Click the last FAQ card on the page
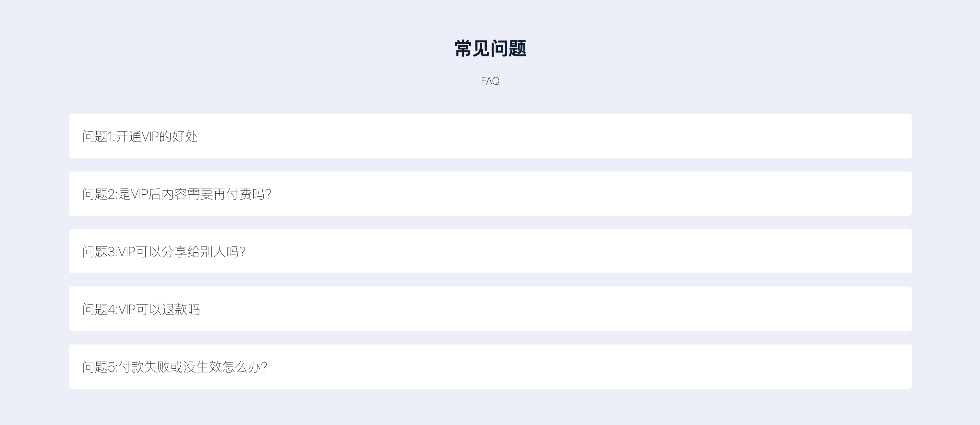This screenshot has width=980, height=425. click(490, 366)
